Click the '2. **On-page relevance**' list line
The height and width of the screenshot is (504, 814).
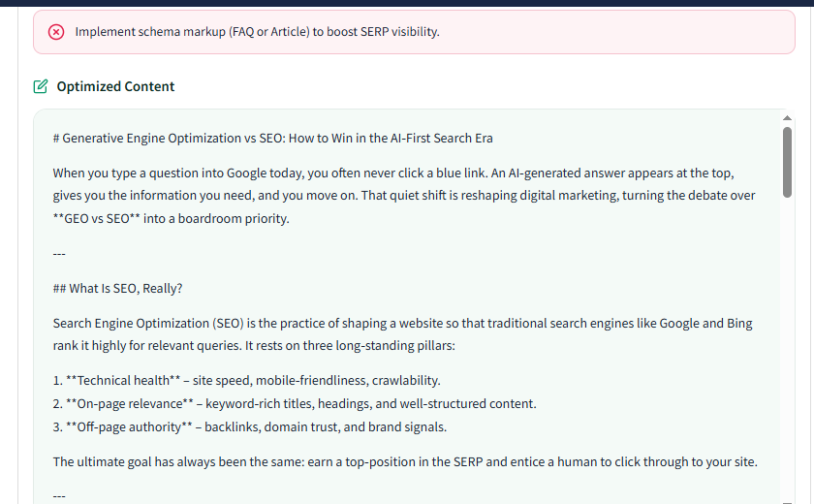click(x=295, y=404)
